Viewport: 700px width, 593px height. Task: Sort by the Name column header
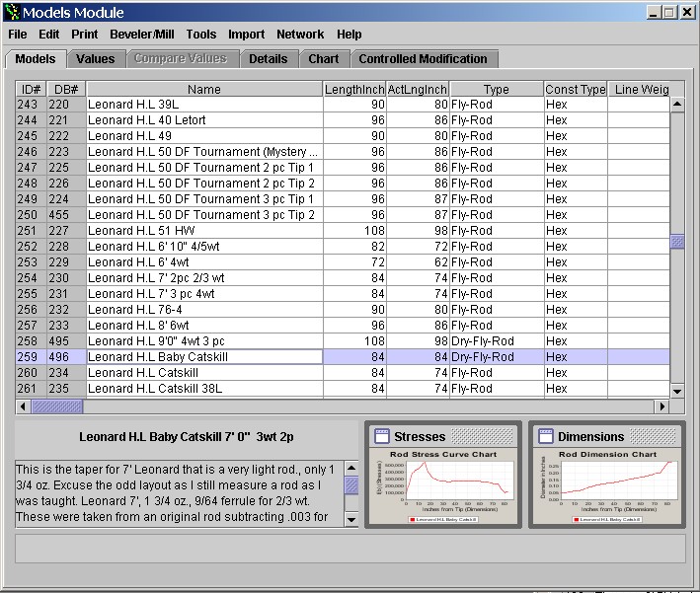tap(203, 90)
